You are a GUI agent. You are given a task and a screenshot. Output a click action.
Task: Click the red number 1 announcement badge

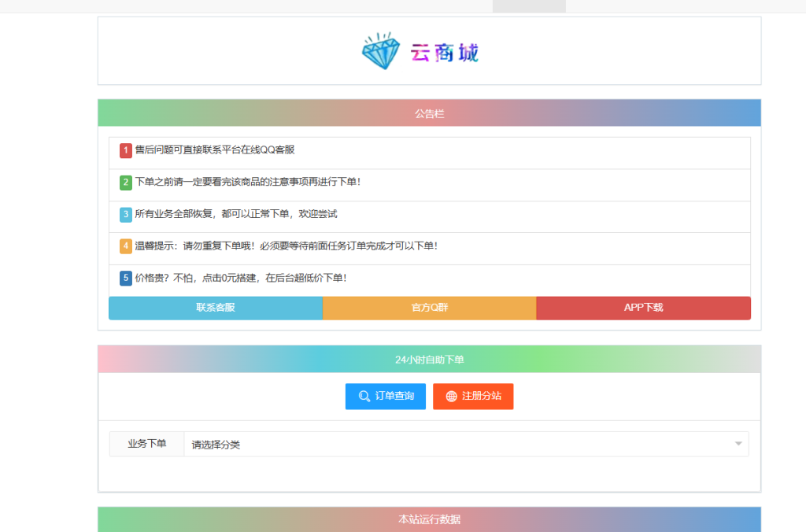pyautogui.click(x=125, y=150)
